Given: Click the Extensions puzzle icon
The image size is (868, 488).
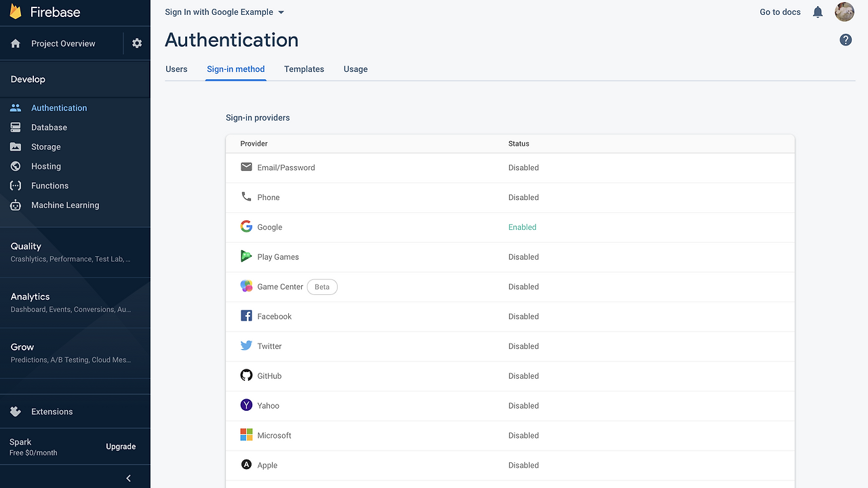Looking at the screenshot, I should (16, 411).
